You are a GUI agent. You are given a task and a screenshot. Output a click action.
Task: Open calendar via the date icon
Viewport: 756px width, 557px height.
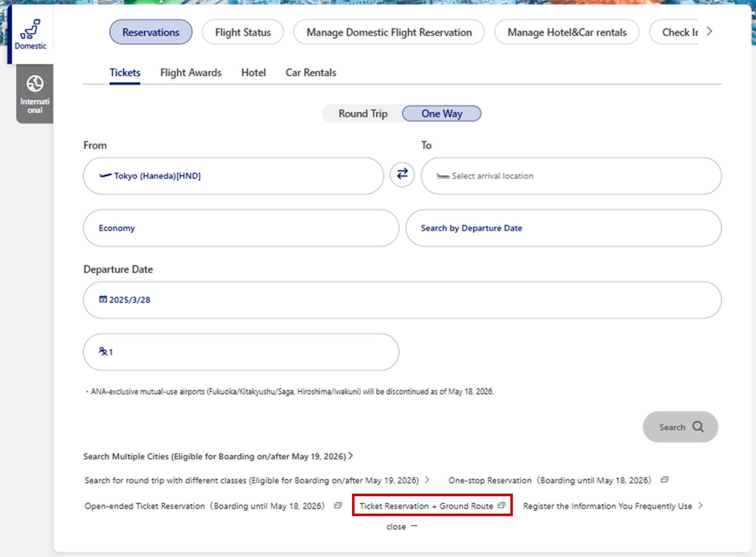103,299
